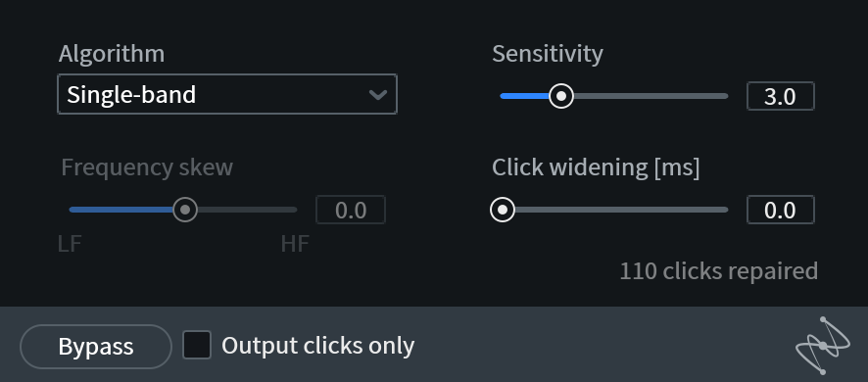868x382 pixels.
Task: Click the right end of Sensitivity slider track
Action: coord(724,96)
